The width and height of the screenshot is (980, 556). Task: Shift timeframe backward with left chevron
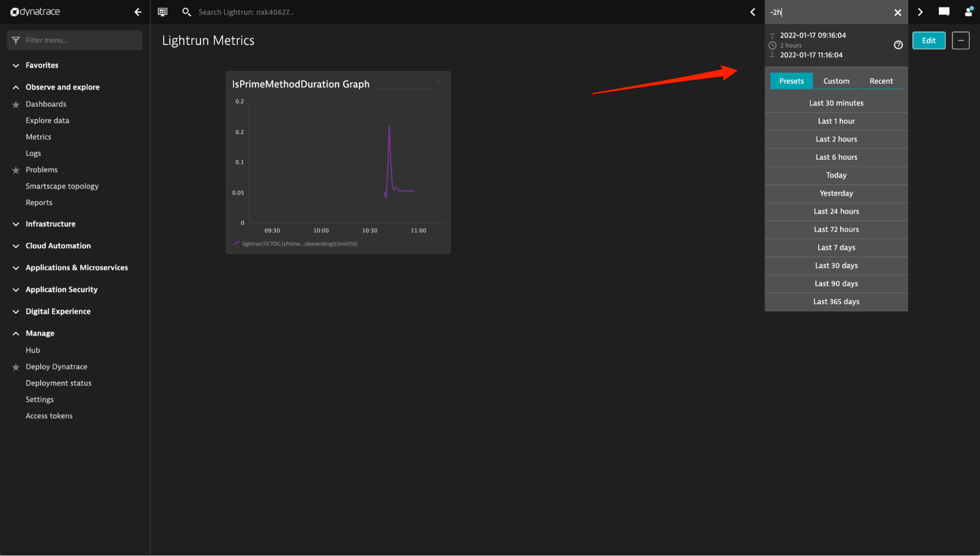point(753,12)
